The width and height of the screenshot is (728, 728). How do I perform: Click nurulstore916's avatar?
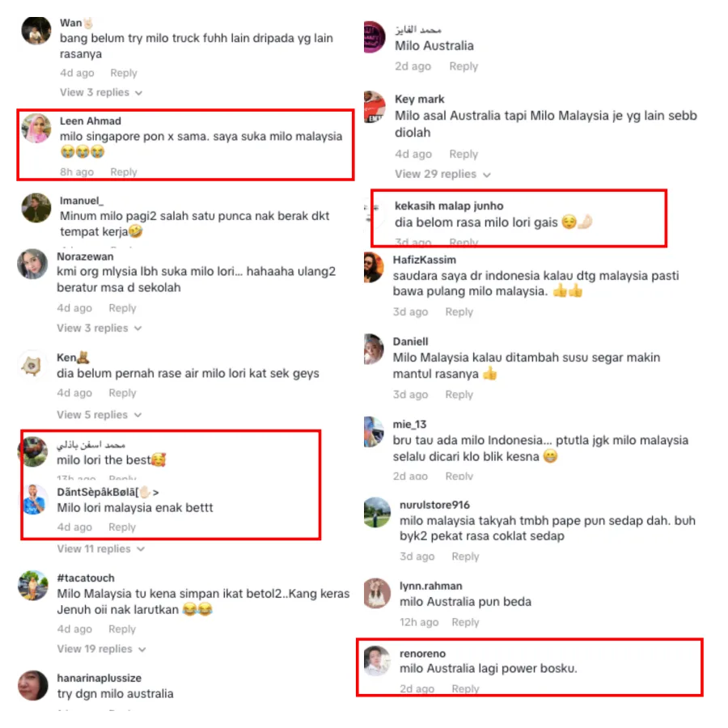[377, 513]
